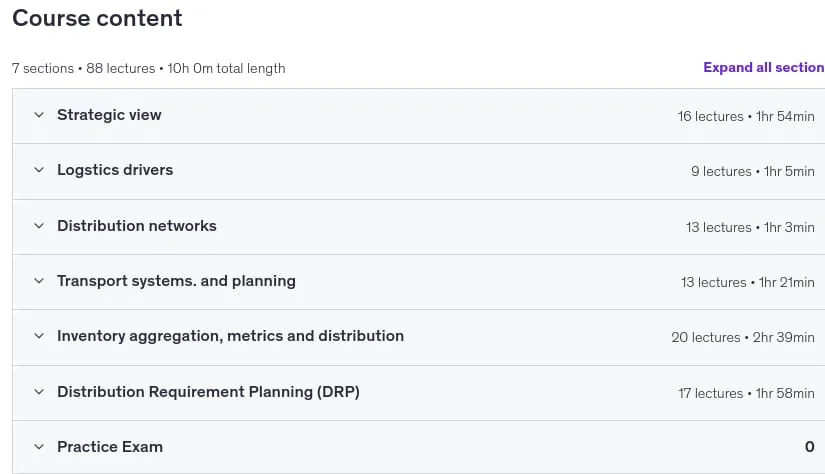Select Transport systems. and planning title
Screen dimensions: 825x474
click(176, 281)
